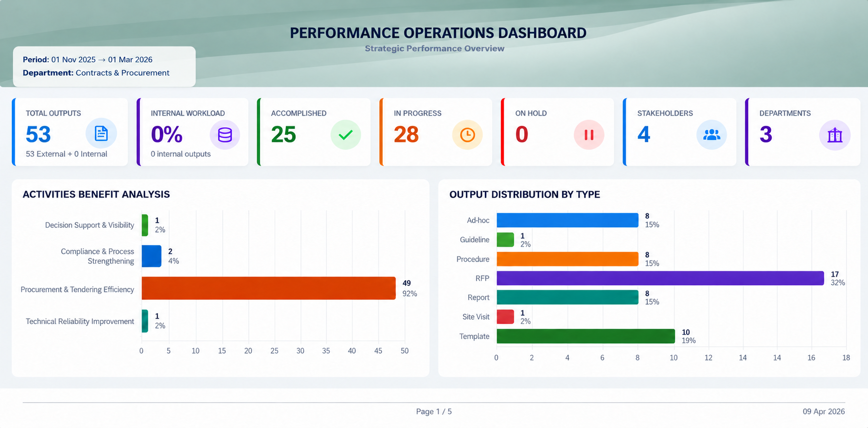Click the On Hold value 0

522,135
